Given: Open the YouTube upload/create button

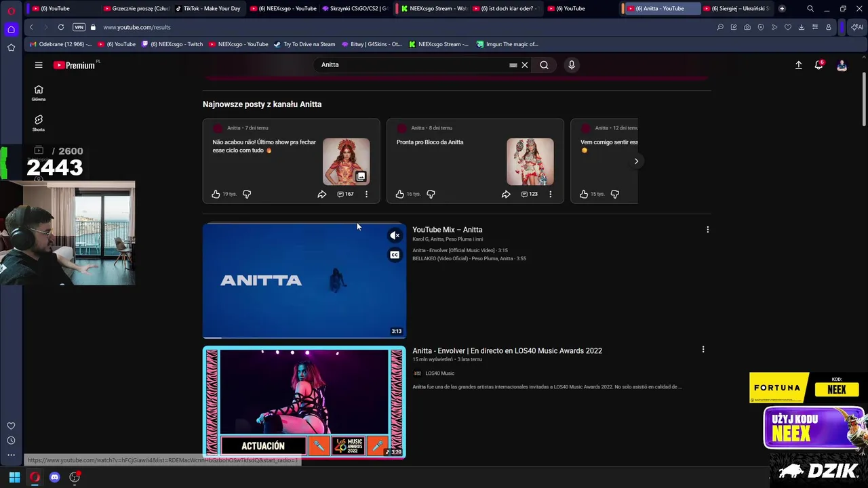Looking at the screenshot, I should point(798,65).
